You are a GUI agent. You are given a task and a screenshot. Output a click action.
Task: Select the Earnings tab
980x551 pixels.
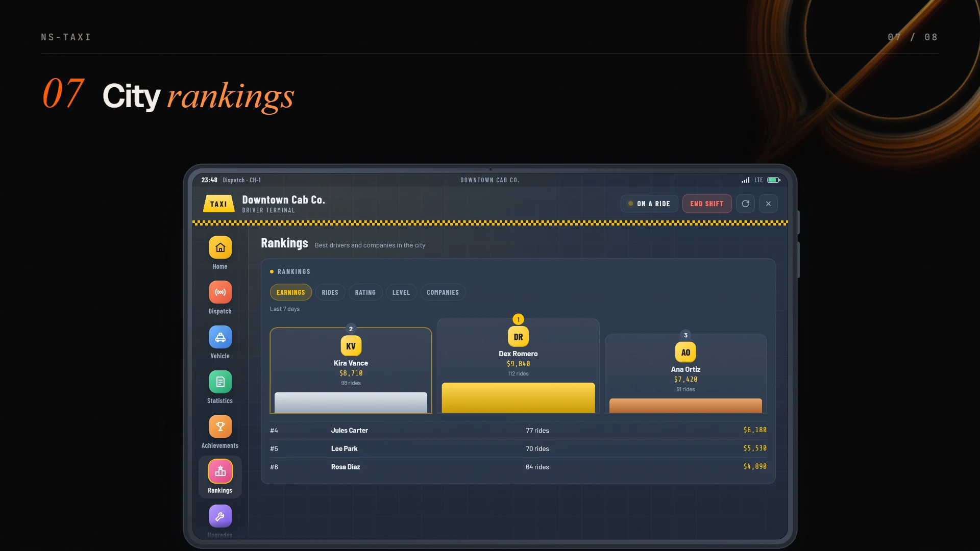(290, 292)
